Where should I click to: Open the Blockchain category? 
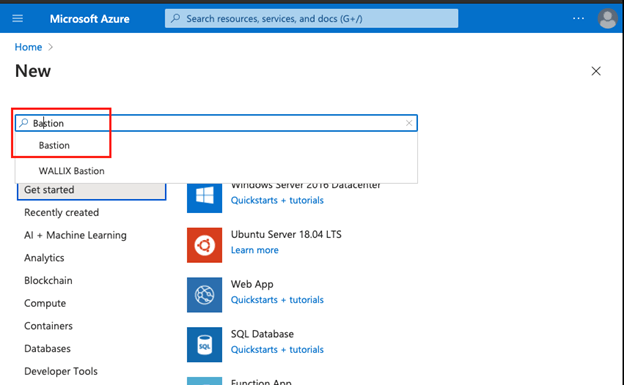tap(48, 281)
